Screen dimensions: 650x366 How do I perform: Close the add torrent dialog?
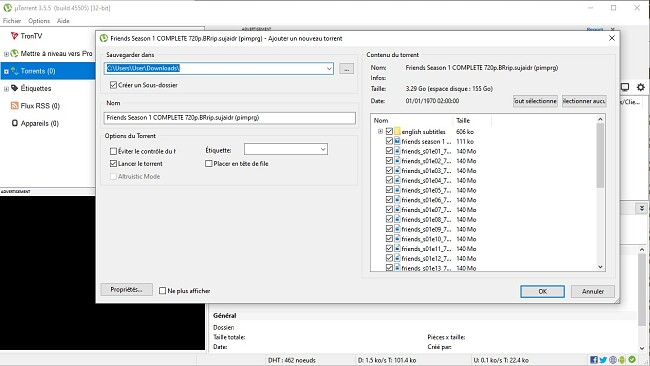coord(611,38)
